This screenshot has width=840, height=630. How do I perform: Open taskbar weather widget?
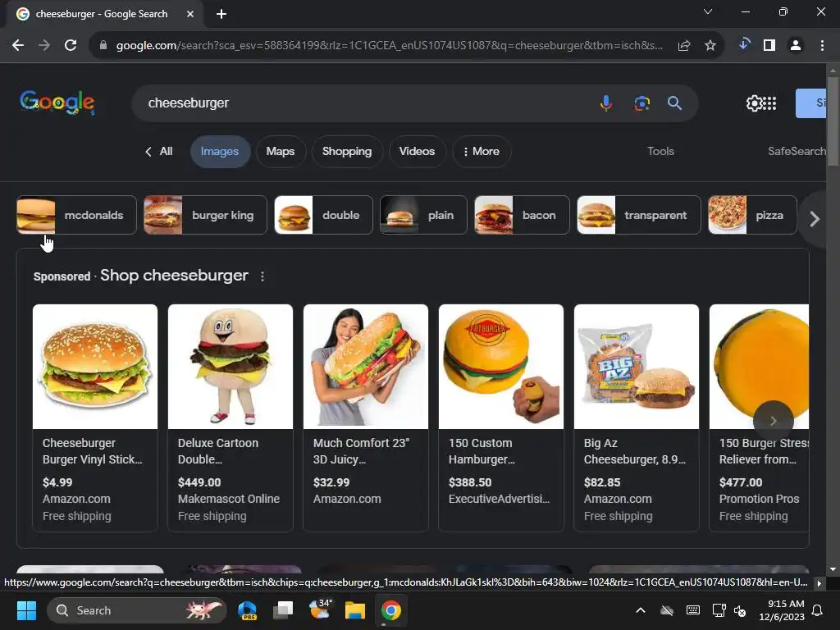pyautogui.click(x=319, y=610)
